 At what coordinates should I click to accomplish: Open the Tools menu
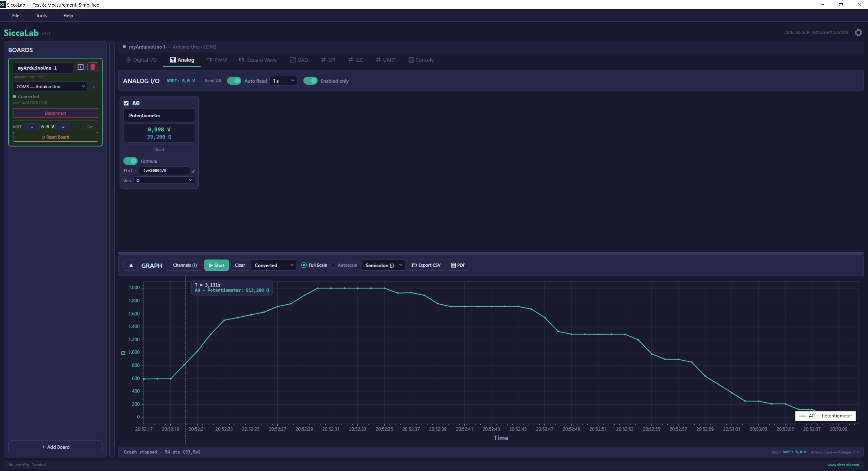pyautogui.click(x=41, y=15)
